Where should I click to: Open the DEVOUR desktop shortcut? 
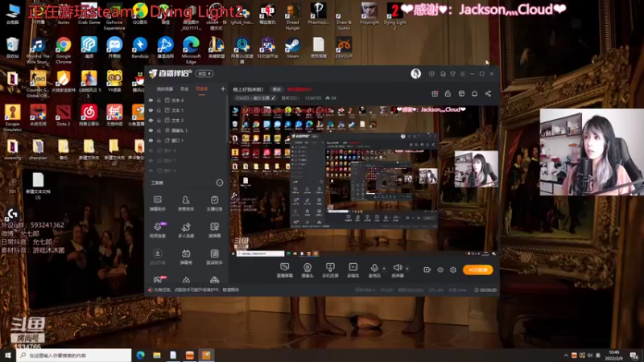pyautogui.click(x=344, y=47)
